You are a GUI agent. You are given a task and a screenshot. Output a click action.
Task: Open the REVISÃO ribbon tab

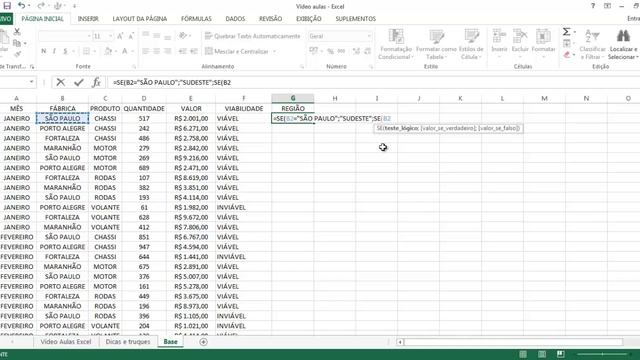pos(271,19)
